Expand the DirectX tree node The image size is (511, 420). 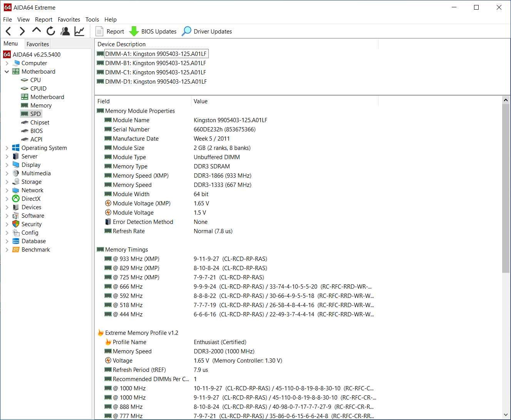7,199
